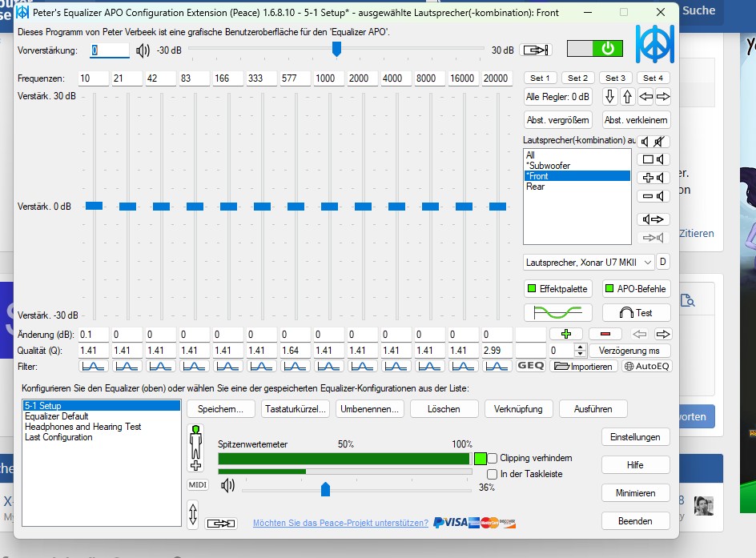756x558 pixels.
Task: Select Equalizer Default configuration
Action: point(101,416)
